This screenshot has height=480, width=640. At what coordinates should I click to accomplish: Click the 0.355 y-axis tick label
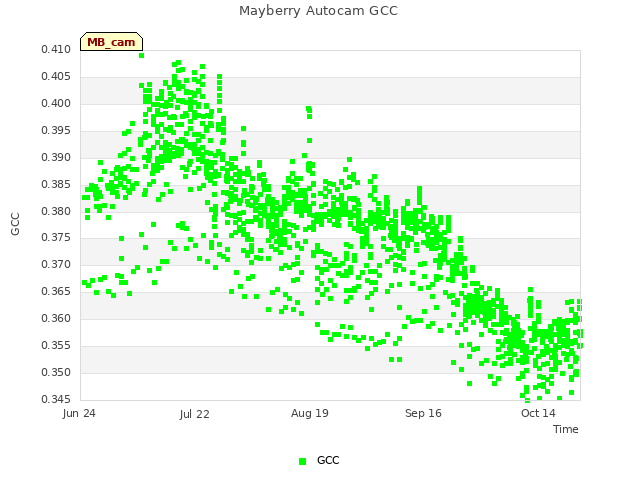click(56, 345)
